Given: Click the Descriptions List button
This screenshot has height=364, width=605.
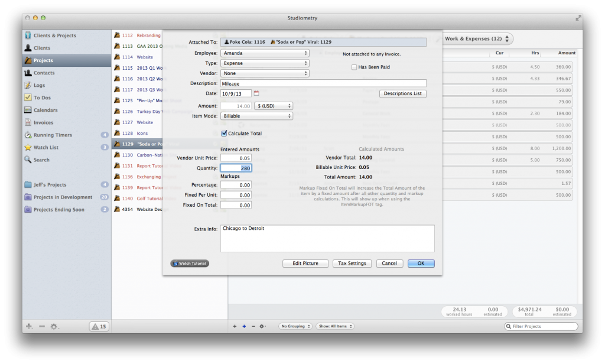Looking at the screenshot, I should click(402, 93).
